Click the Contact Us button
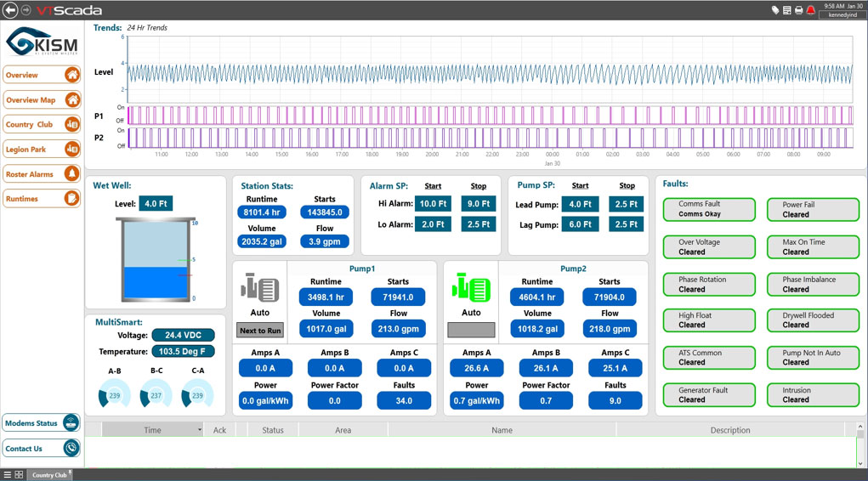868x481 pixels. click(x=41, y=449)
